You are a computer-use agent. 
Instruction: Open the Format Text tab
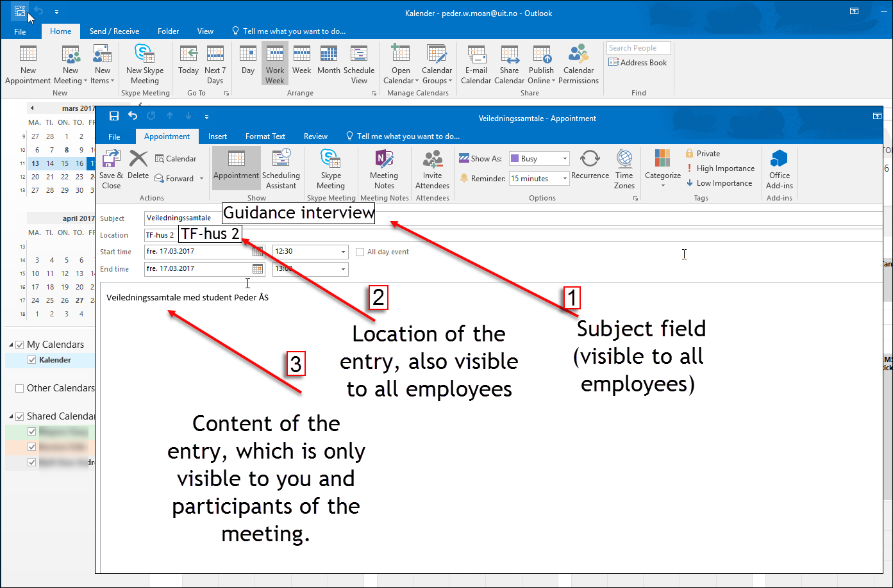tap(265, 136)
